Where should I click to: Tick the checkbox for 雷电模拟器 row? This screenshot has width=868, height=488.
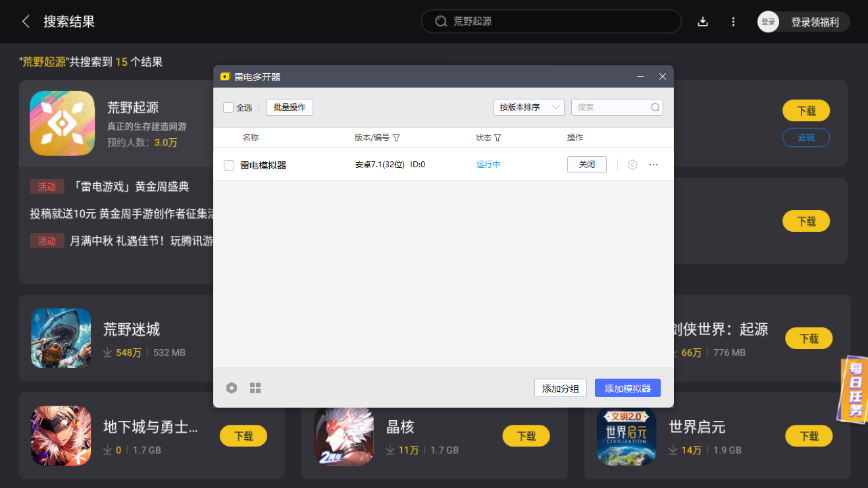(229, 165)
